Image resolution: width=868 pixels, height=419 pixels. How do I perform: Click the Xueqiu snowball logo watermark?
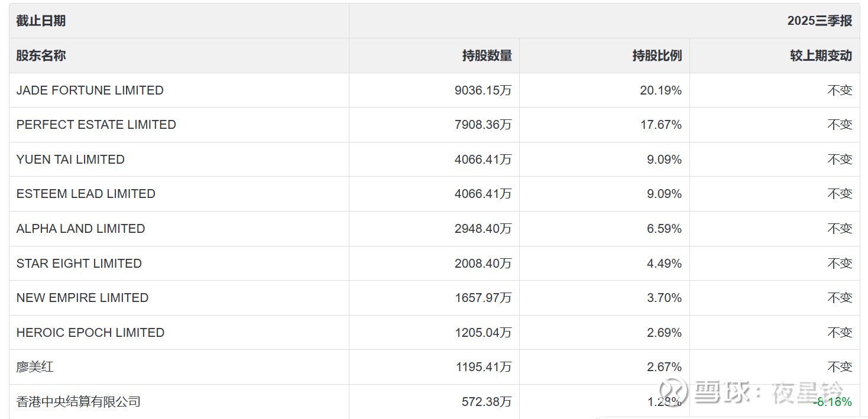click(x=673, y=391)
